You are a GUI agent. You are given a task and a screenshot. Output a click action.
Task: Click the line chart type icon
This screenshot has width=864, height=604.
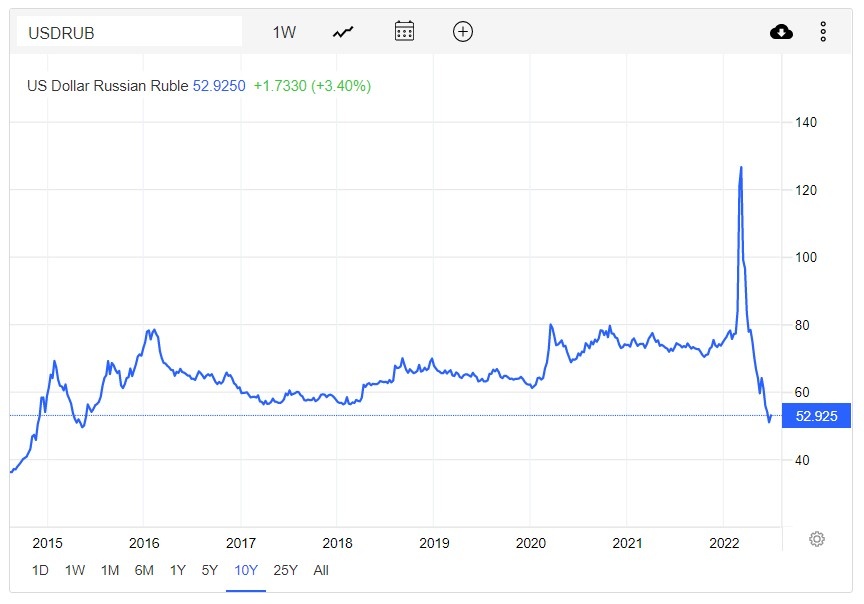(x=343, y=32)
